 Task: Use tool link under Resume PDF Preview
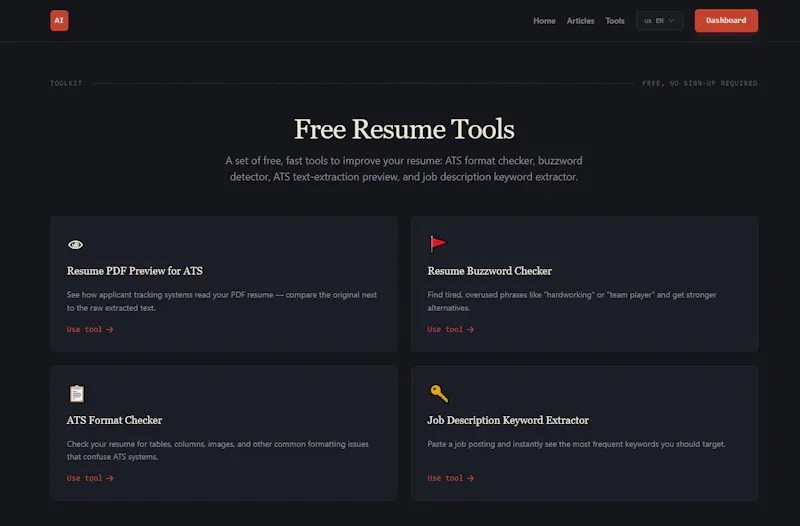click(90, 330)
